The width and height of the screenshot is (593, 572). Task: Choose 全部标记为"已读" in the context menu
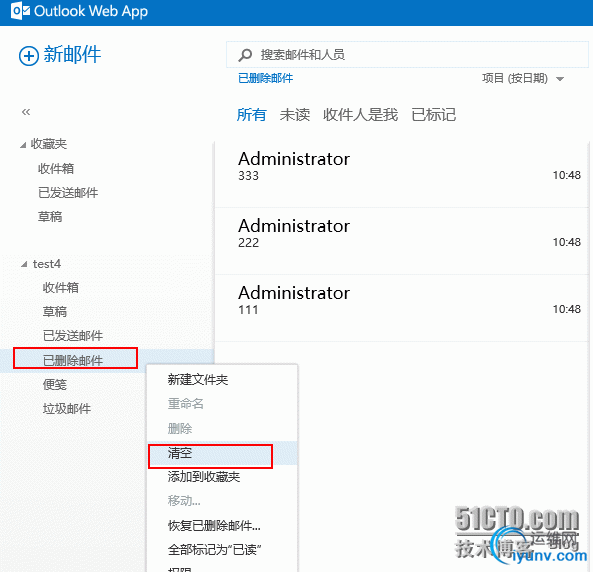point(214,550)
